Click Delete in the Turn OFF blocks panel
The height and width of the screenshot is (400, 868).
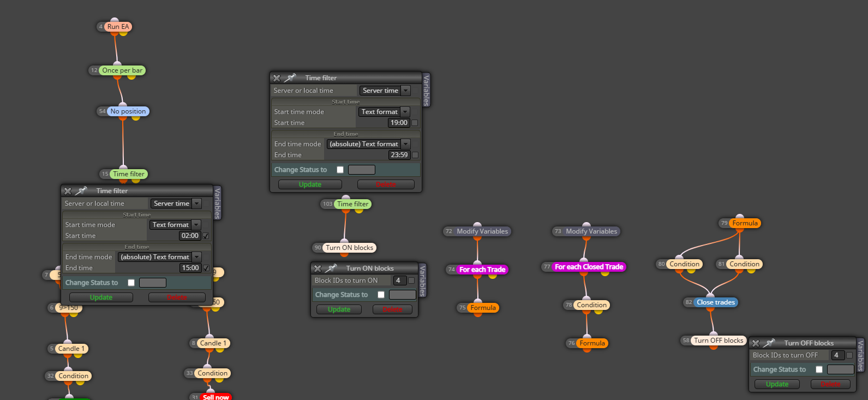tap(830, 384)
